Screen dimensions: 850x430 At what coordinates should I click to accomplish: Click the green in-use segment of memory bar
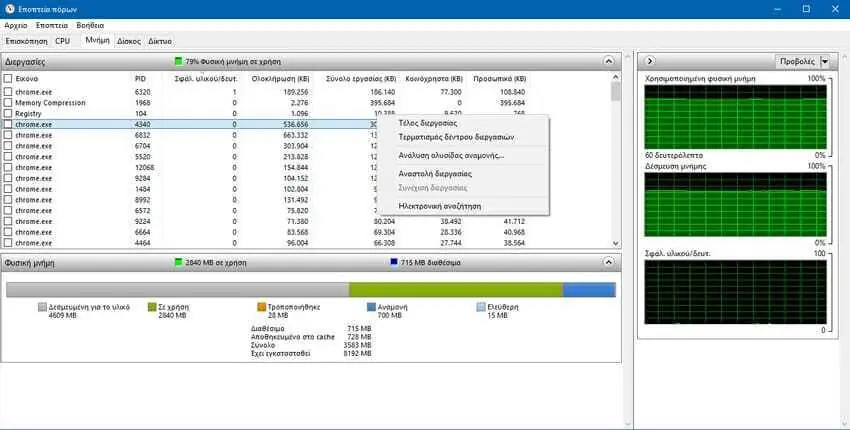456,290
